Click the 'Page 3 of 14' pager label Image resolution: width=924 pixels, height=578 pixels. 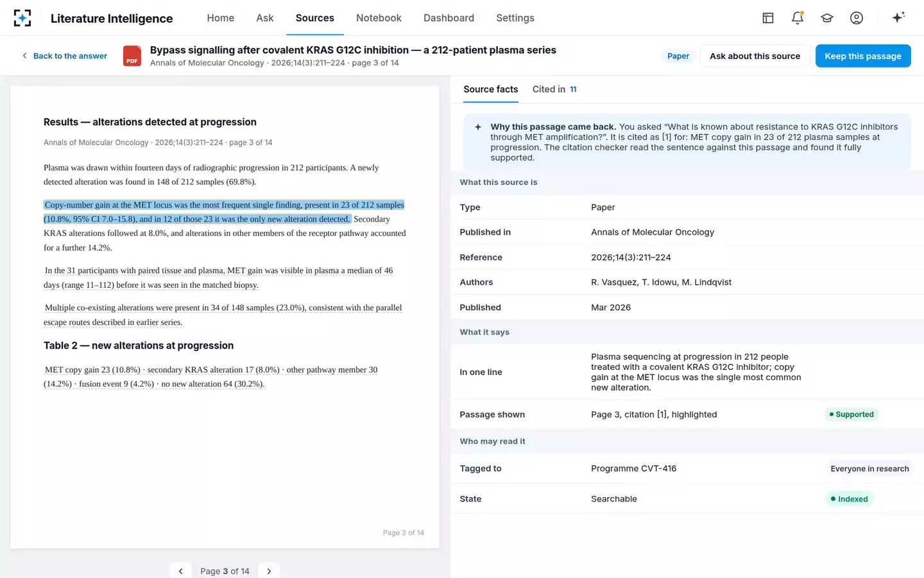pos(225,571)
